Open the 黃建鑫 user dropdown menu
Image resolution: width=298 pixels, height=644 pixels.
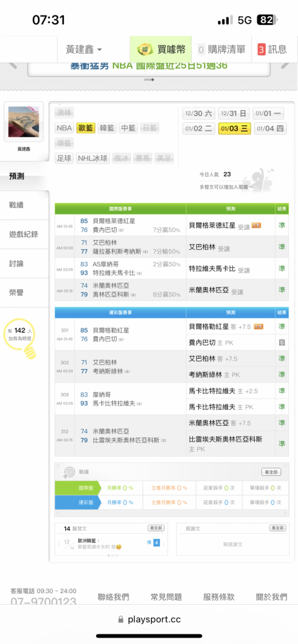coord(84,50)
